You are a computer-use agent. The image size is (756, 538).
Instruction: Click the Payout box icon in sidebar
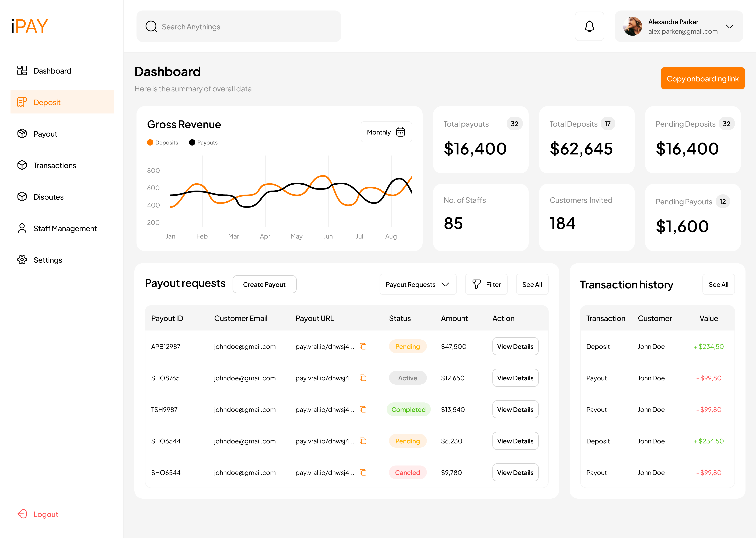(x=22, y=133)
